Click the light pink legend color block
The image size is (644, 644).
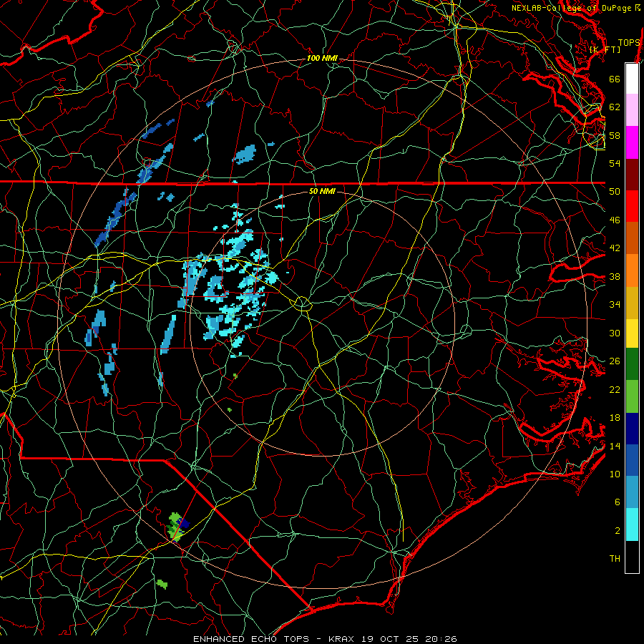coord(632,110)
